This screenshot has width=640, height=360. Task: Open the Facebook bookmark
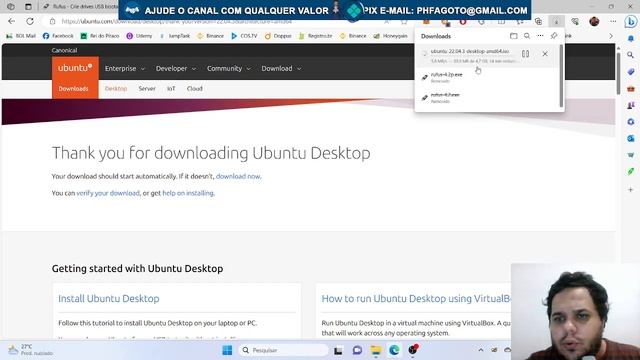(x=58, y=36)
